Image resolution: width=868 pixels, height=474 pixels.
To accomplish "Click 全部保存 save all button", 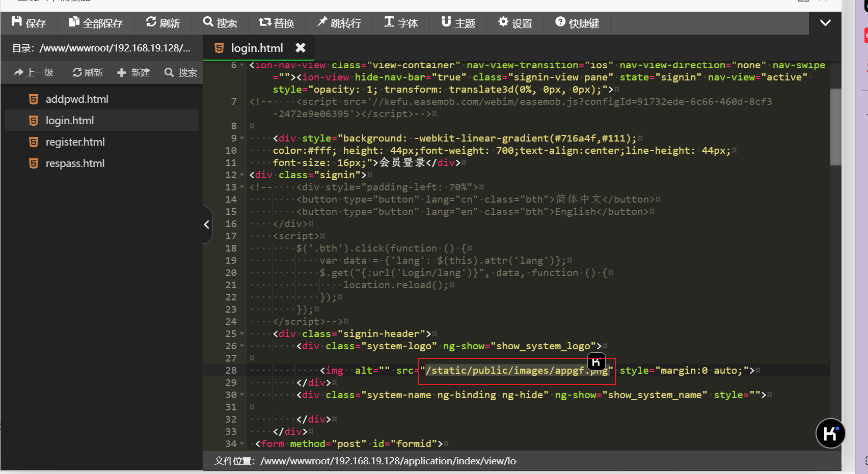I will 96,23.
